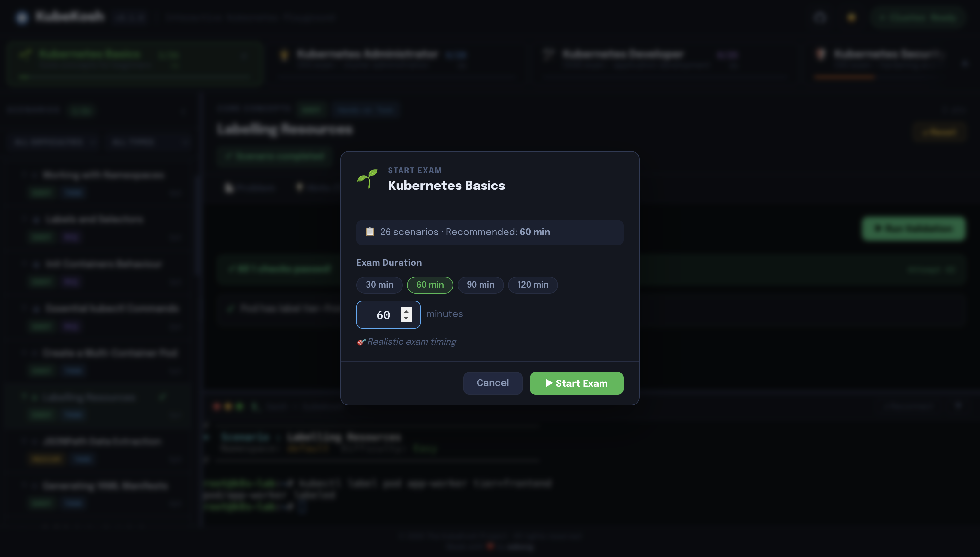Screen dimensions: 980x557
Task: Decrease minutes with the down stepper arrow
Action: 406,318
